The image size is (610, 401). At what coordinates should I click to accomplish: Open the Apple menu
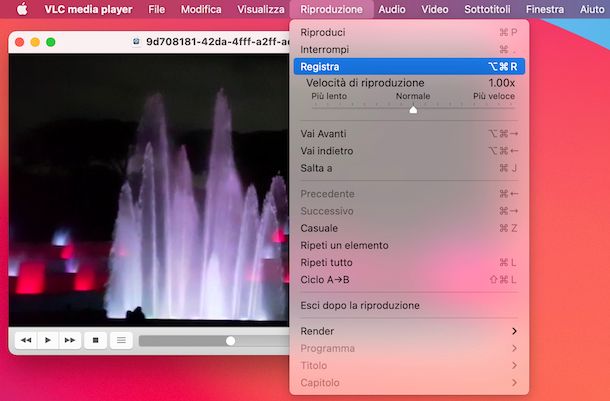pyautogui.click(x=22, y=9)
